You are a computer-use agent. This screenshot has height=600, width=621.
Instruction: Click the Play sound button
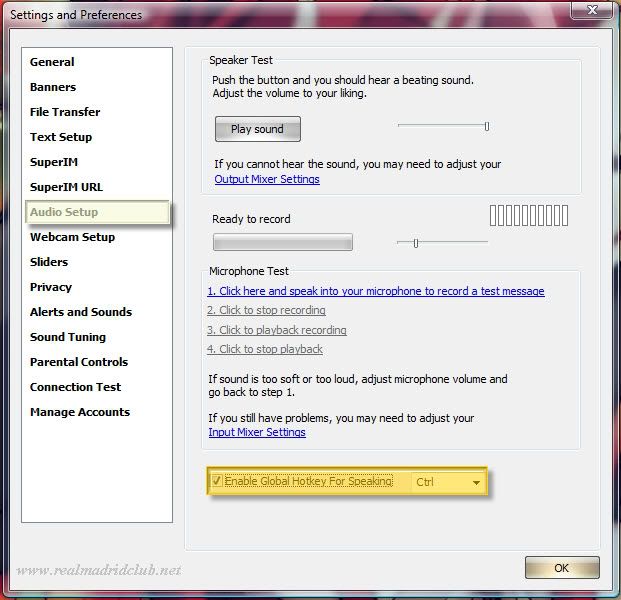click(258, 129)
